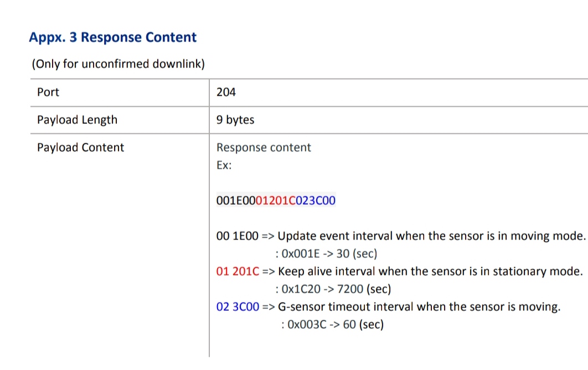Screen dimensions: 588x370
Task: Click the 'Payload Content' row label
Action: 80,147
